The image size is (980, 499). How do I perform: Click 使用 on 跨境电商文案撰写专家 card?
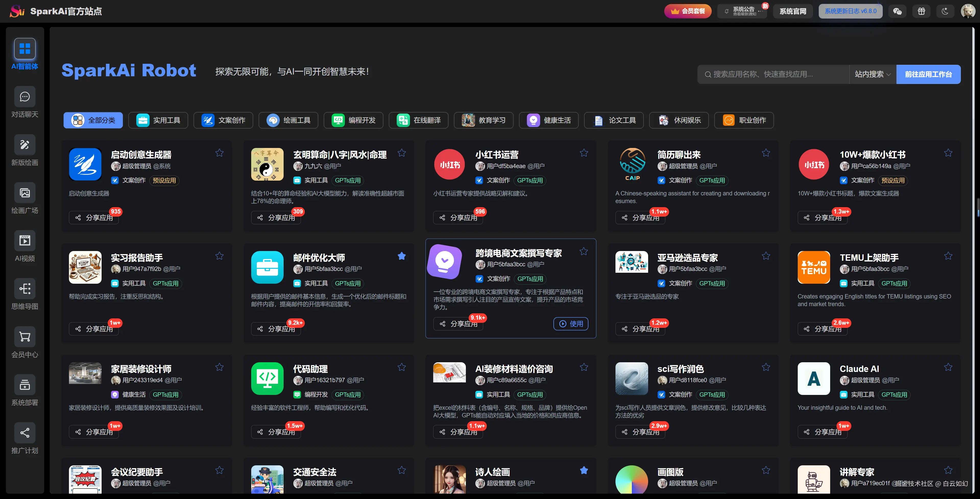pos(571,324)
